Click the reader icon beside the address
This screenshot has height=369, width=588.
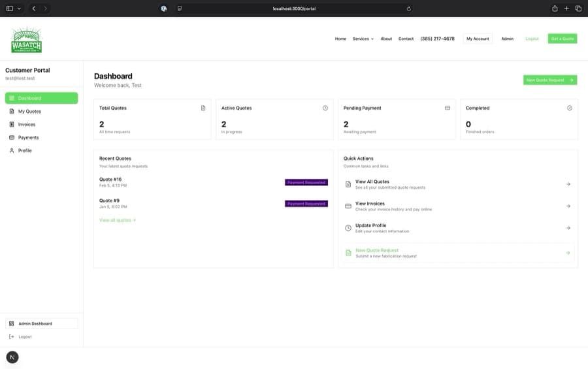pyautogui.click(x=180, y=8)
